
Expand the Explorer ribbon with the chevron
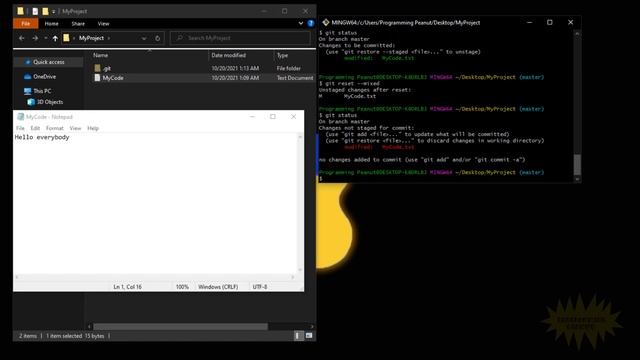pyautogui.click(x=301, y=24)
